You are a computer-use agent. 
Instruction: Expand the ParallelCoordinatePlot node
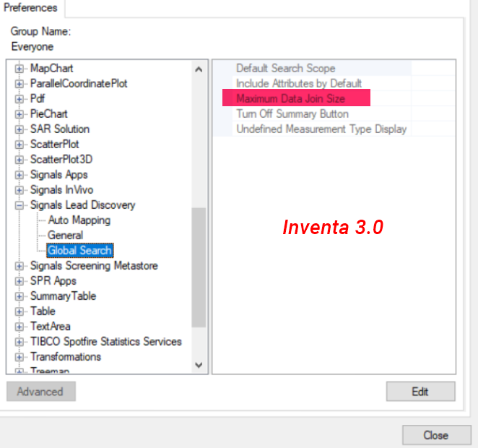19,84
